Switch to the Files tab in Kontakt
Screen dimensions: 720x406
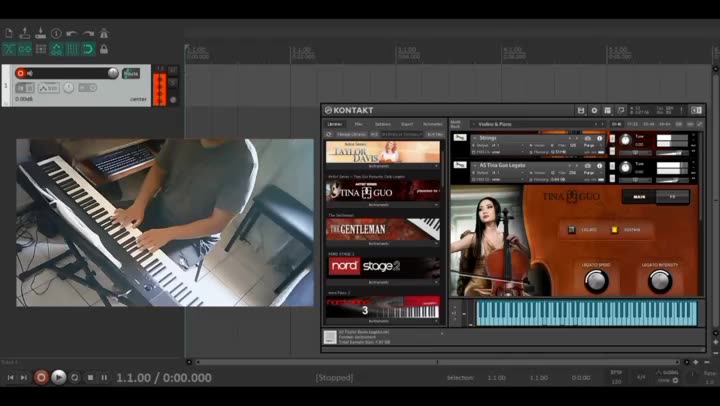coord(358,124)
